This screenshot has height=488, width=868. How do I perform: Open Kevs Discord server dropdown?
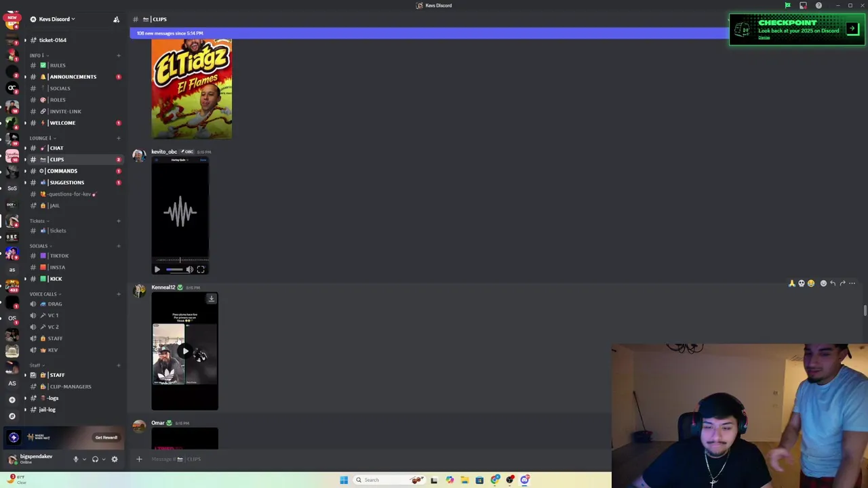[57, 19]
